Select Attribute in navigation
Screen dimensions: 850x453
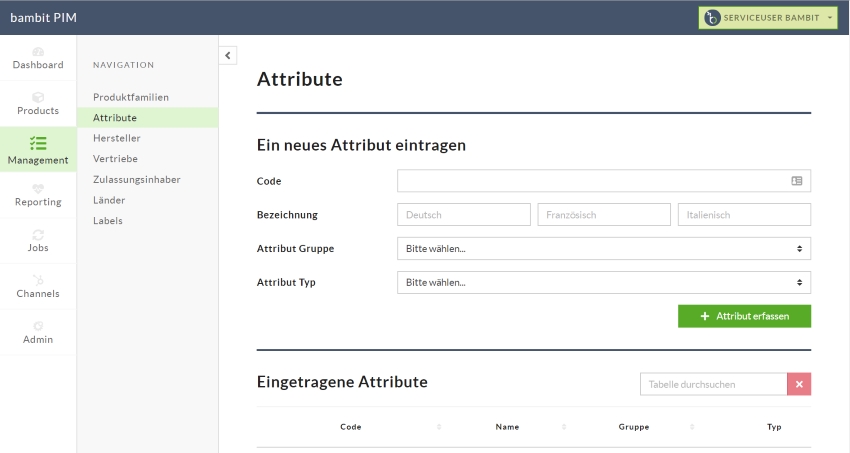[115, 118]
